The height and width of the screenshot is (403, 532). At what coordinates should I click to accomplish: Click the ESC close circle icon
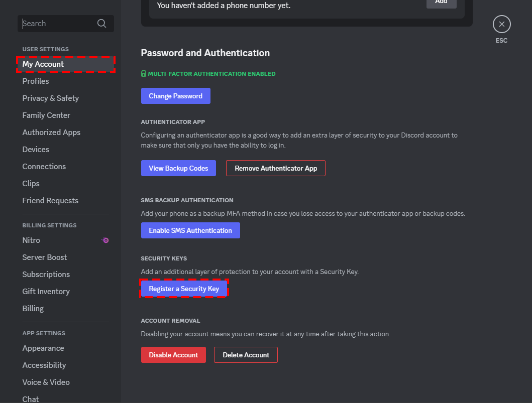(501, 24)
